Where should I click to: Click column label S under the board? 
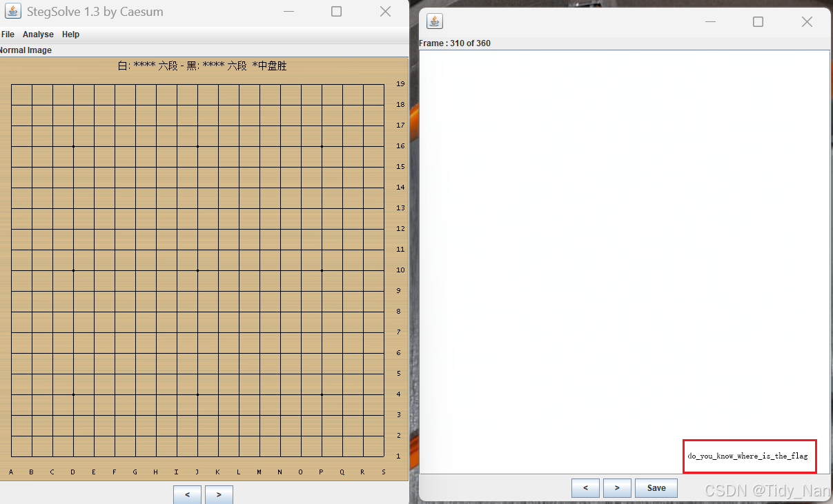pos(384,472)
